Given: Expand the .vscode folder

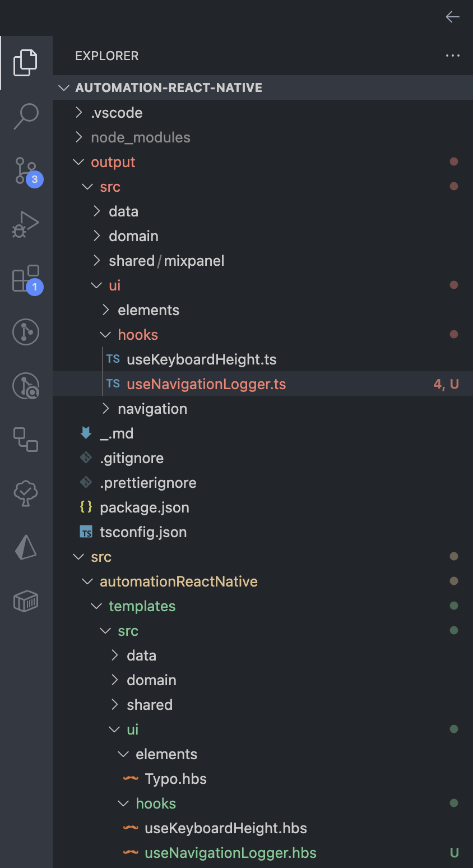Looking at the screenshot, I should (117, 113).
